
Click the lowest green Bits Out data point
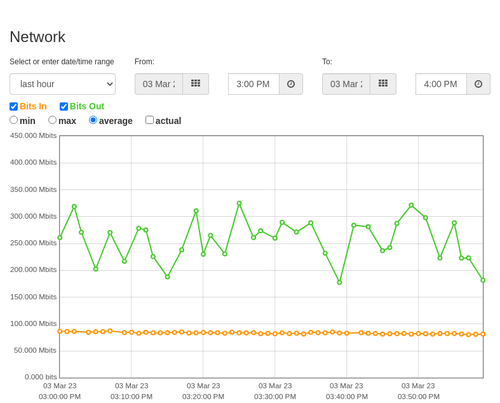pos(339,282)
